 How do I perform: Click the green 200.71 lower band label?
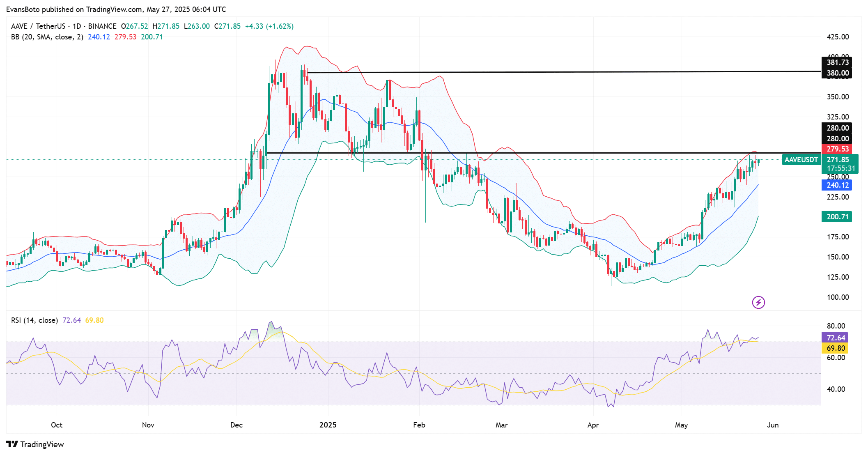(x=837, y=217)
